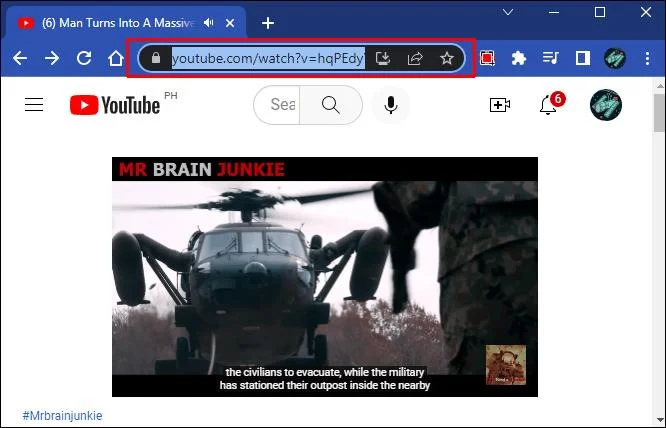This screenshot has width=666, height=428.
Task: Open the Extensions puzzle menu
Action: 519,58
